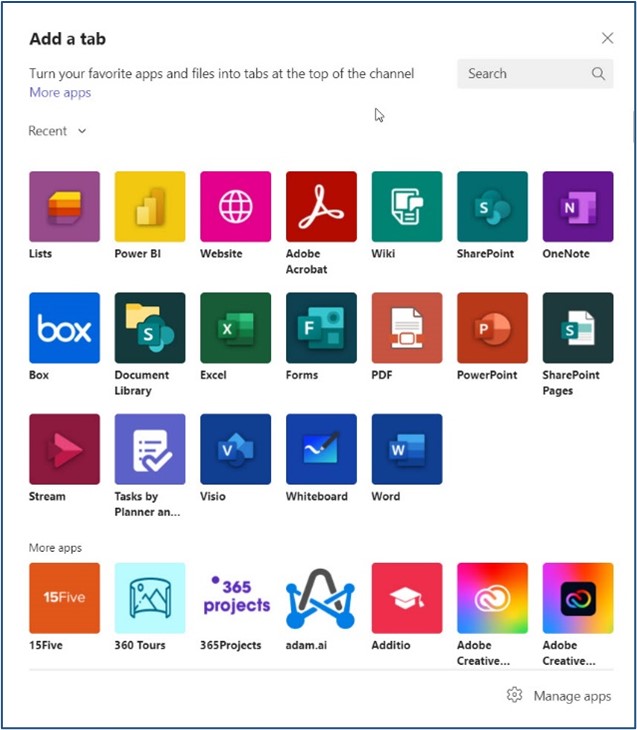Image resolution: width=637 pixels, height=730 pixels.
Task: Click the search magnifier icon
Action: [x=598, y=74]
